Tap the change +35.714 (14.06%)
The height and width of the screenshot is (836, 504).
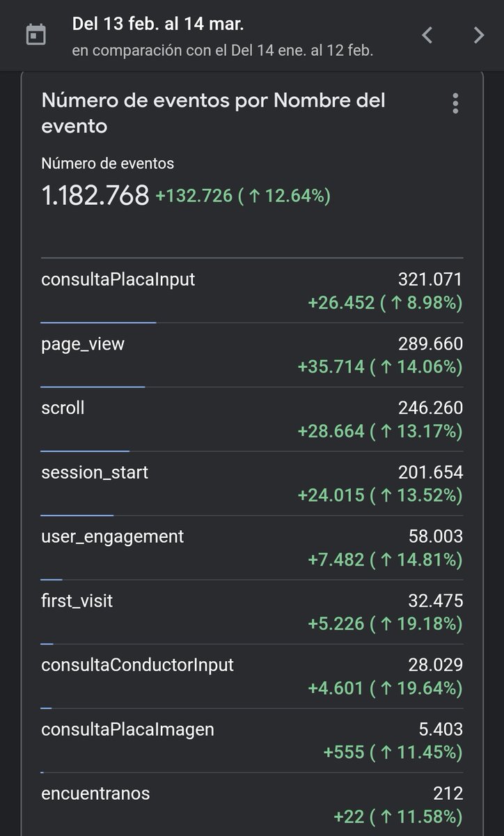click(380, 367)
